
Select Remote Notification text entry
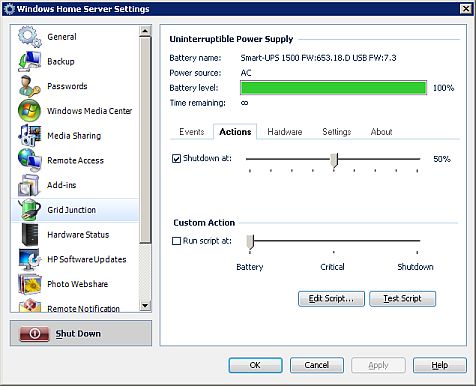tap(83, 309)
